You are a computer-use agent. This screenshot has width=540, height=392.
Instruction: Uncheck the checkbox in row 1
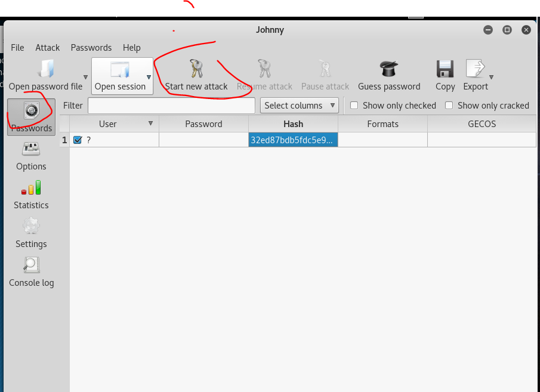coord(78,140)
